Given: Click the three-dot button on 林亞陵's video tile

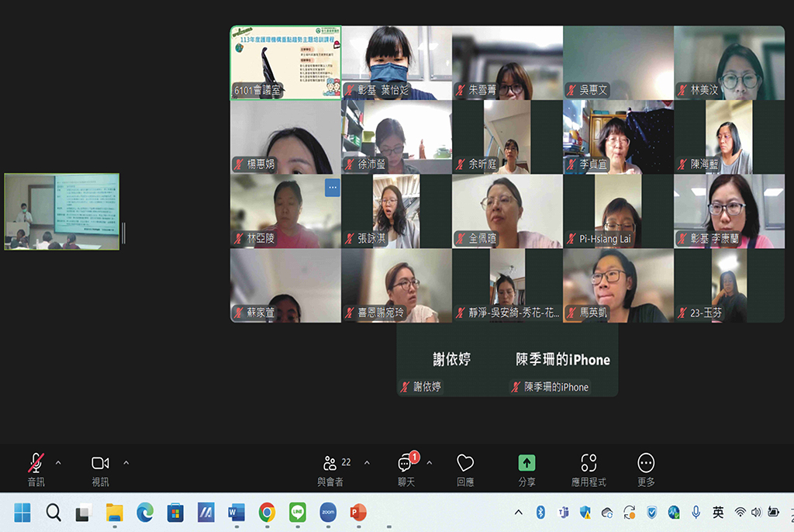Looking at the screenshot, I should (332, 187).
